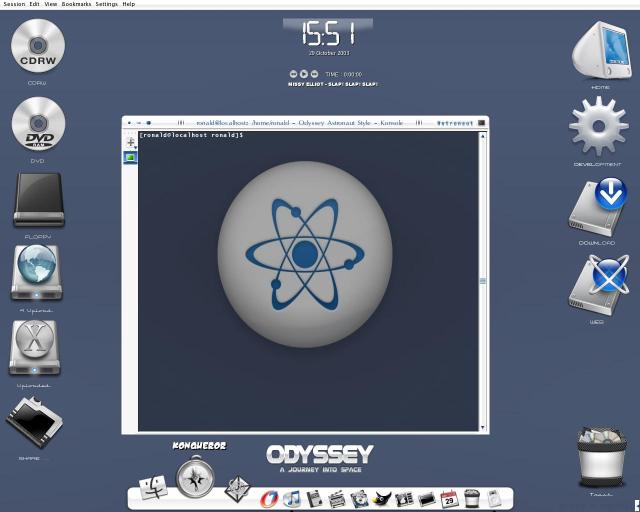The image size is (640, 512).
Task: Play the music track
Action: click(x=304, y=74)
